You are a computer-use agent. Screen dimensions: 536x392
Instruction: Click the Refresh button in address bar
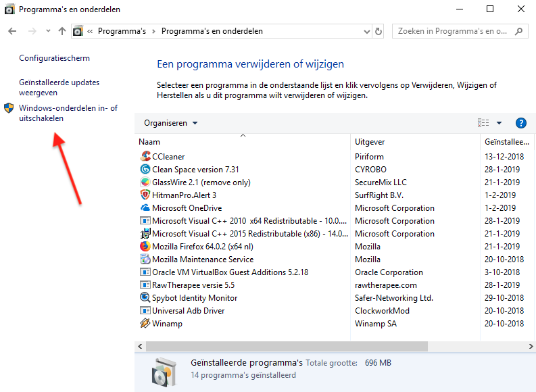click(379, 31)
